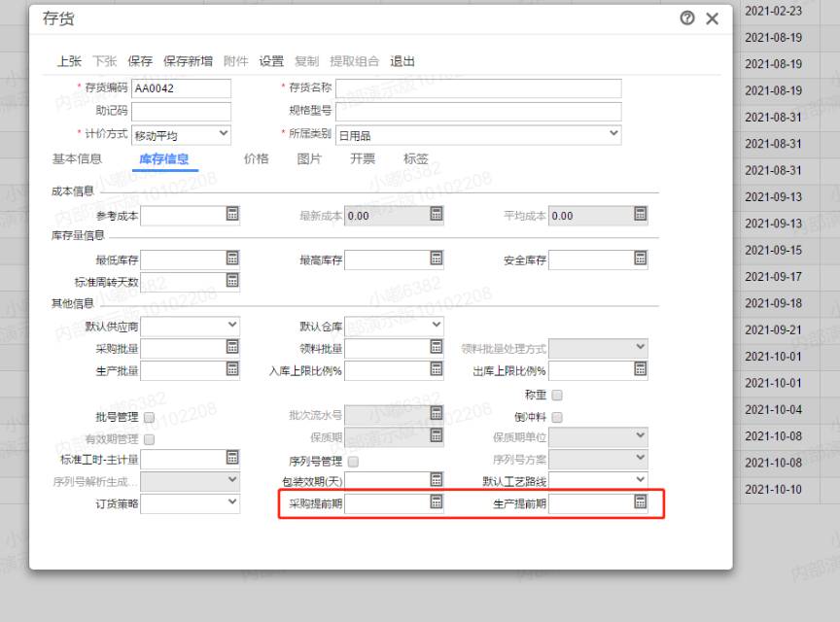Screen dimensions: 840x622
Task: Go to previous record with 上张
Action: pos(70,61)
